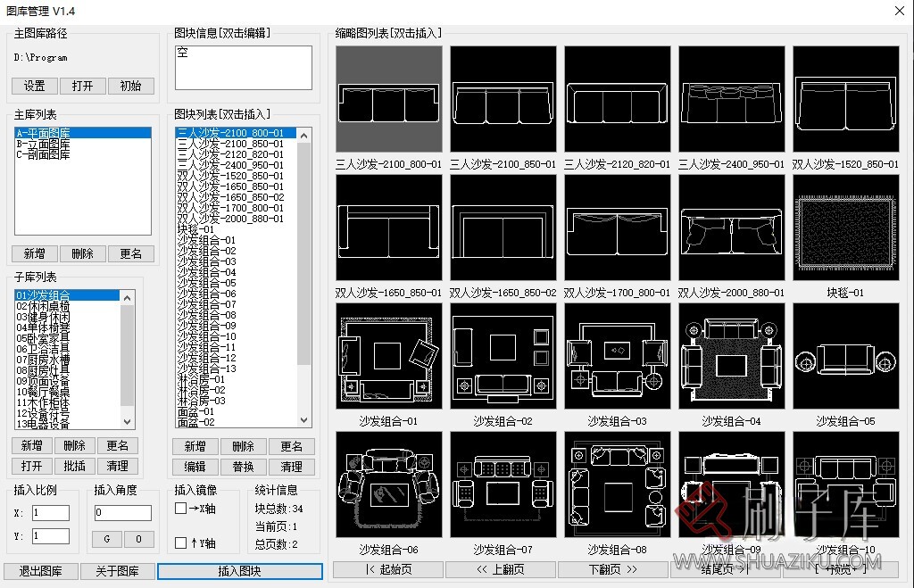Click 替换 to replace the current block
The image size is (914, 588).
(244, 466)
